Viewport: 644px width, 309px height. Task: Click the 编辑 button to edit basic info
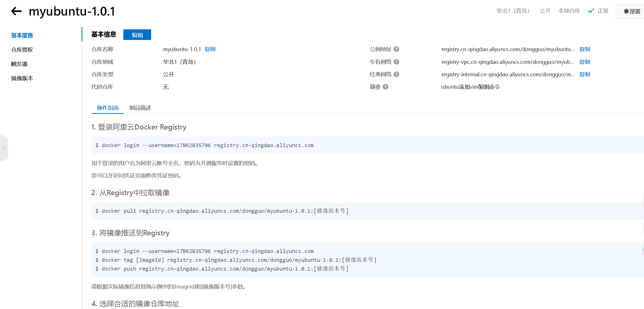[137, 35]
